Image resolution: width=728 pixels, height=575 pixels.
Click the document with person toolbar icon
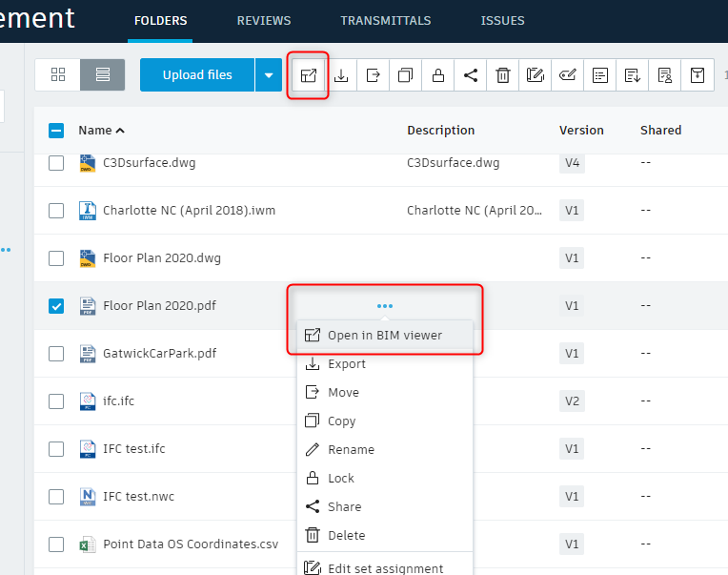pyautogui.click(x=665, y=75)
